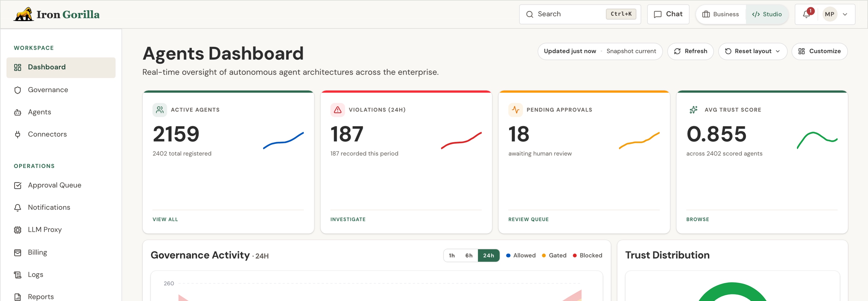Open Logs in the sidebar
Screen dimensions: 868x301
[x=61, y=275]
